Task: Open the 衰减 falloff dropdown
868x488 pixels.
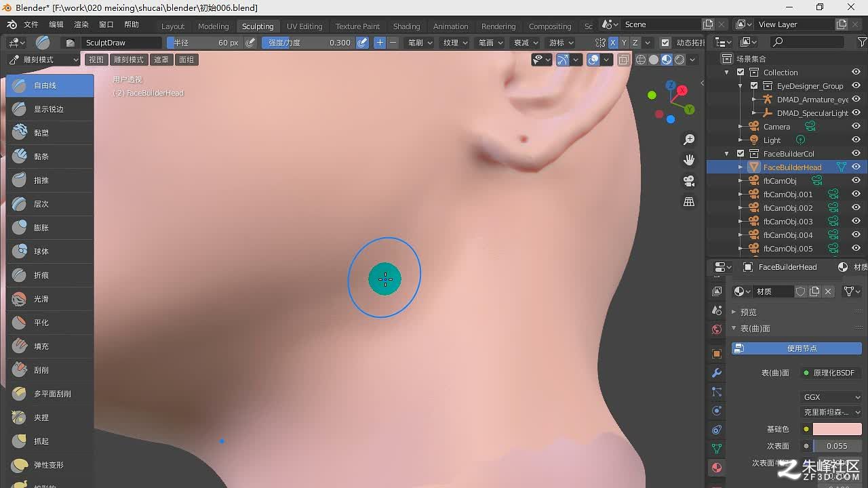Action: tap(526, 43)
